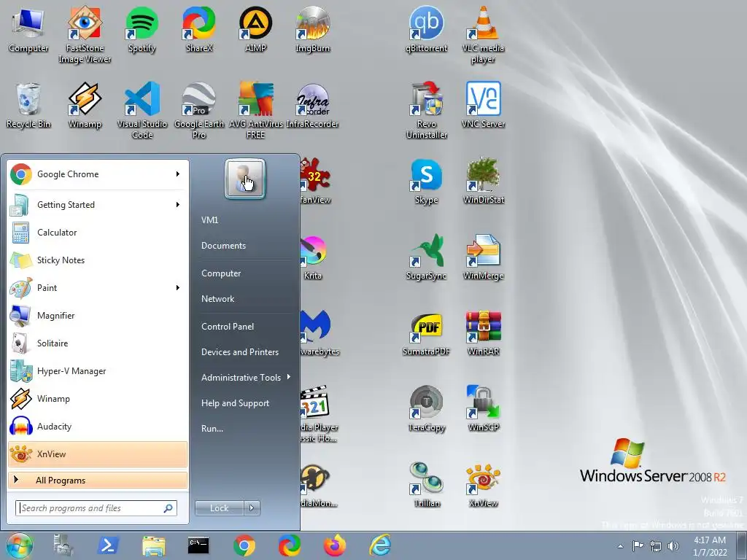
Task: Click the Start orb button
Action: 19,545
